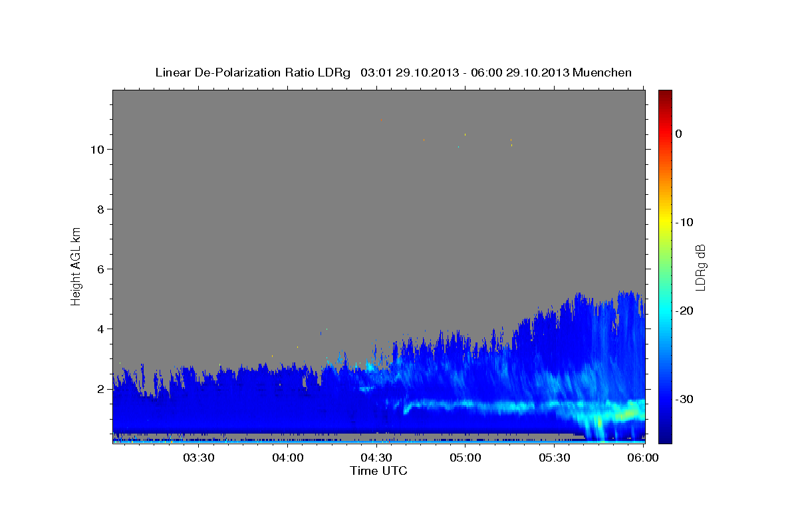Click the 04:30 time tick label

tap(376, 458)
